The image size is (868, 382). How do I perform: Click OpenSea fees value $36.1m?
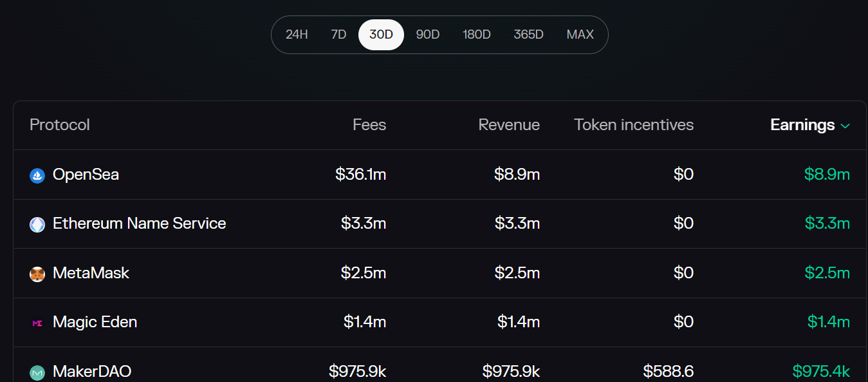coord(360,175)
